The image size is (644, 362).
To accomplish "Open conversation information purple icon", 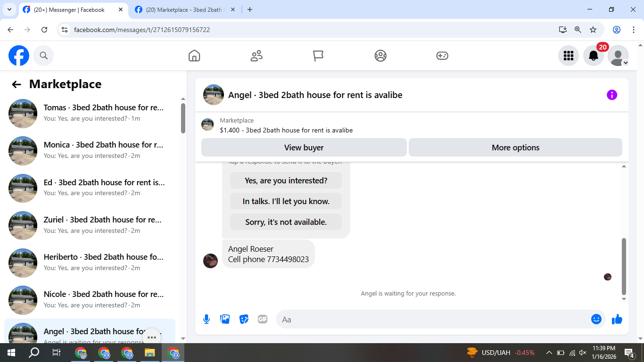I will pyautogui.click(x=612, y=95).
